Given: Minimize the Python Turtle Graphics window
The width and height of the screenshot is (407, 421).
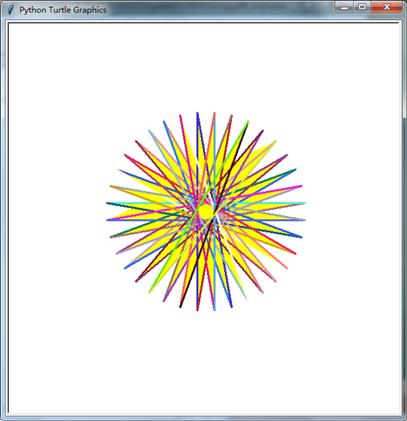Looking at the screenshot, I should click(x=345, y=7).
